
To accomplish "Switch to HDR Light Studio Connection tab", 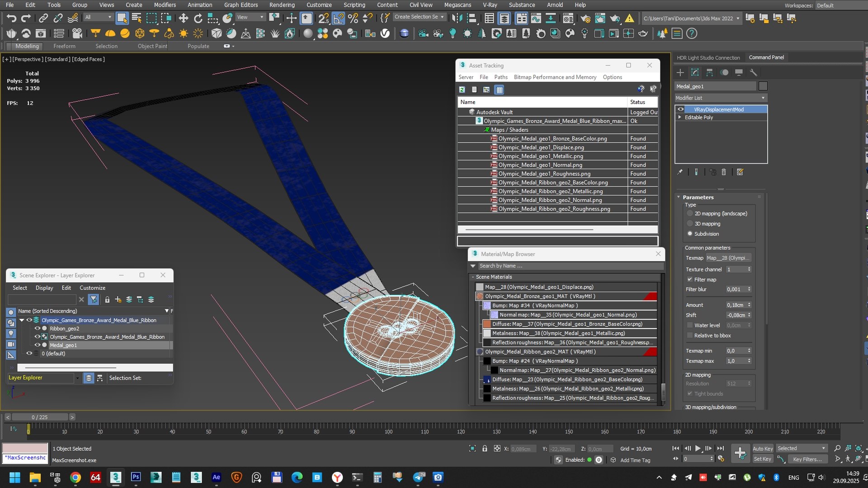I will pos(708,58).
